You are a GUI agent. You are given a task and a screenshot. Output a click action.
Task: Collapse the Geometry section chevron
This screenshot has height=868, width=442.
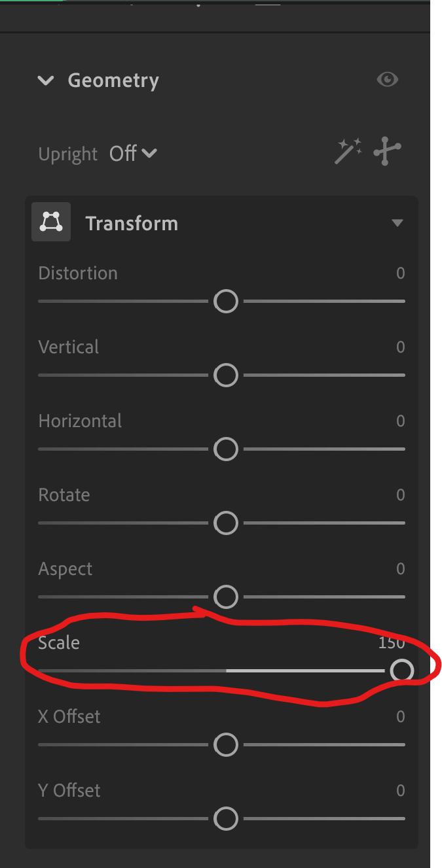(x=46, y=80)
